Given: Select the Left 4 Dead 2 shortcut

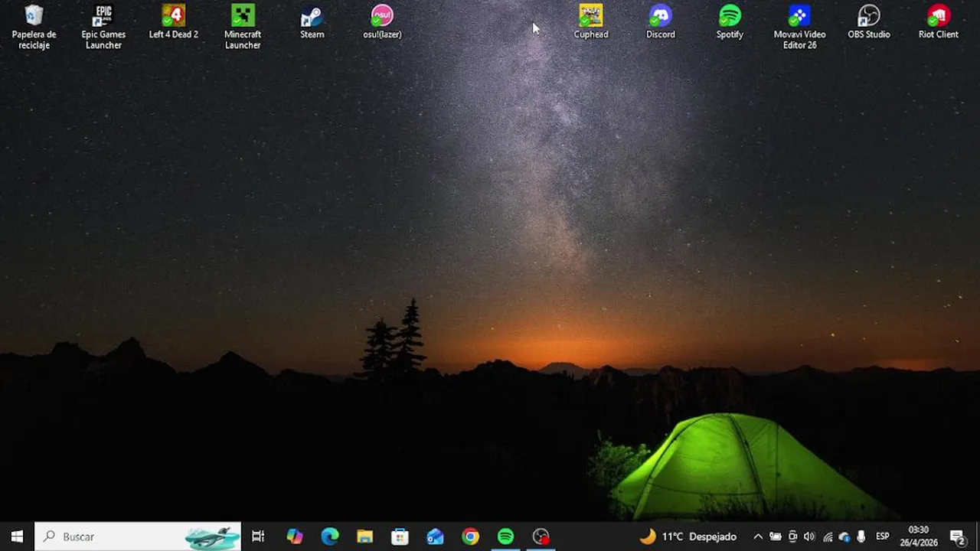Looking at the screenshot, I should 174,21.
